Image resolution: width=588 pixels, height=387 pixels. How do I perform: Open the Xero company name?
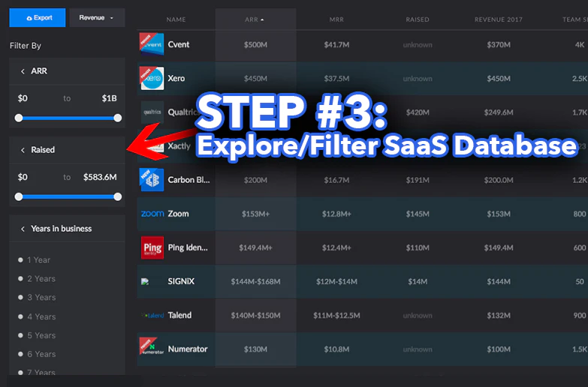tap(176, 78)
